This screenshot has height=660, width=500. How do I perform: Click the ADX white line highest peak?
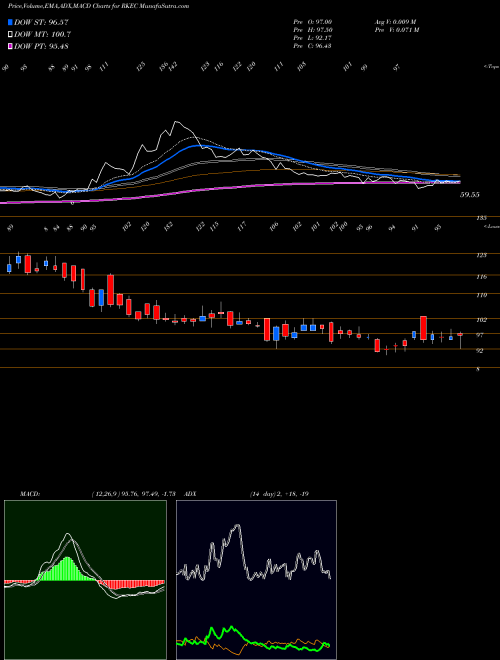(238, 525)
